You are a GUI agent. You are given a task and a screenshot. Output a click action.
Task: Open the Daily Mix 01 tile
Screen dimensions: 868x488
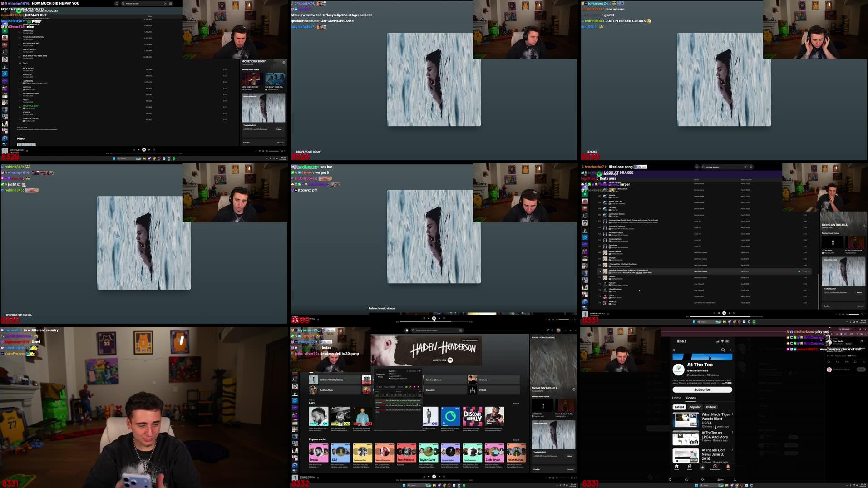[x=318, y=416]
